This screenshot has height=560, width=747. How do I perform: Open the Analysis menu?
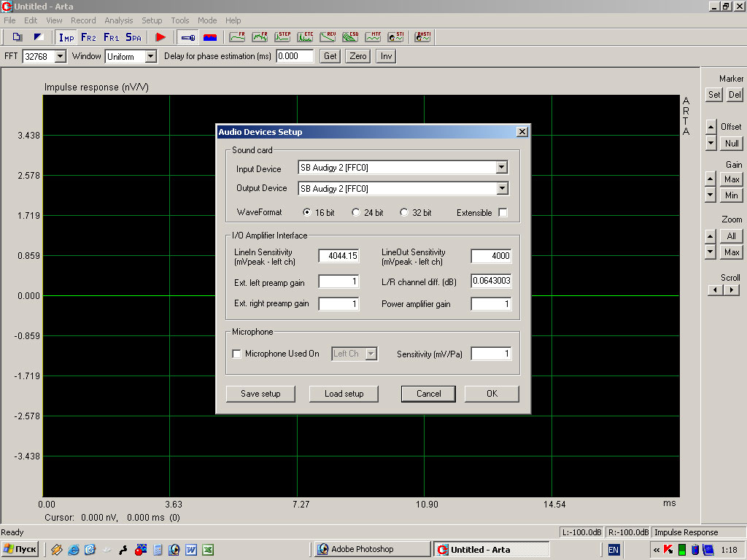coord(118,20)
